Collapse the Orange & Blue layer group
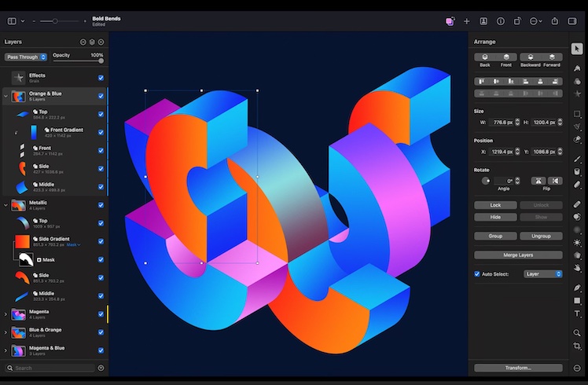The image size is (588, 385). tap(6, 97)
